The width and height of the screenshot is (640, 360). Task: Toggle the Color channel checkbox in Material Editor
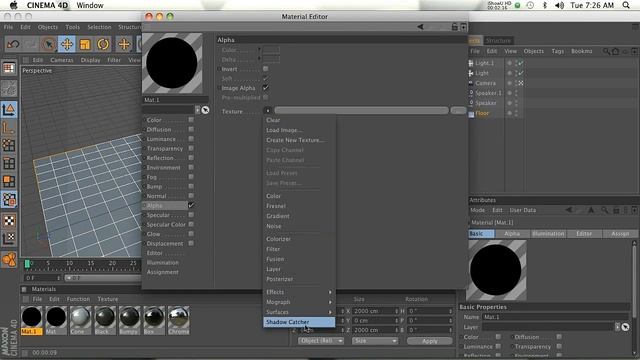tap(191, 120)
